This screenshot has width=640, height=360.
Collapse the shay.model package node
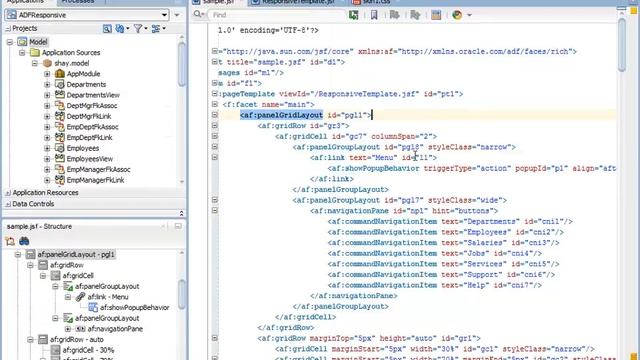35,63
